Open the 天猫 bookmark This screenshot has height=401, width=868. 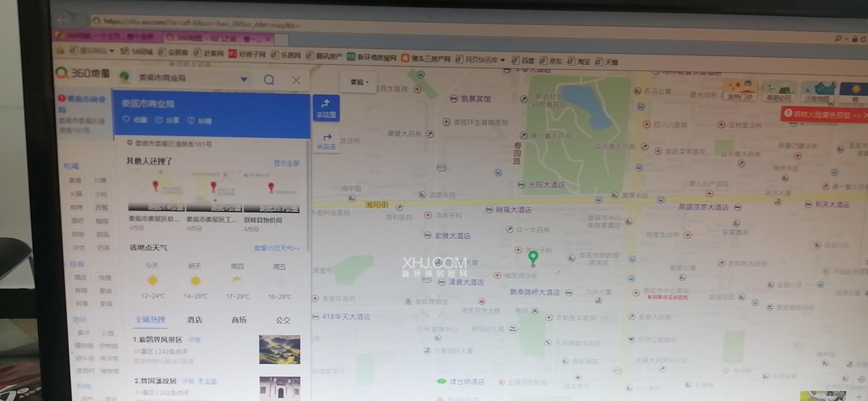607,62
